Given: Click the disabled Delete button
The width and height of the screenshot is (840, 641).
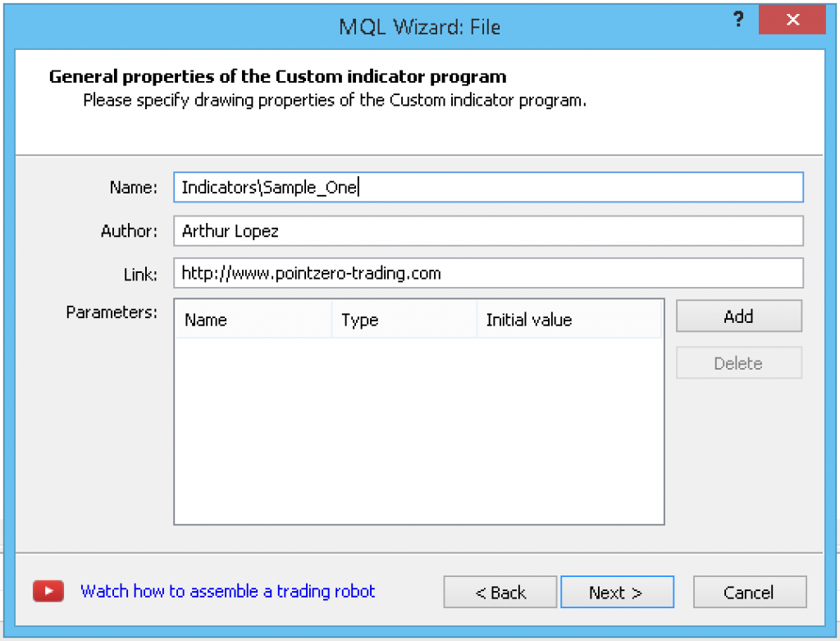Looking at the screenshot, I should coord(737,362).
